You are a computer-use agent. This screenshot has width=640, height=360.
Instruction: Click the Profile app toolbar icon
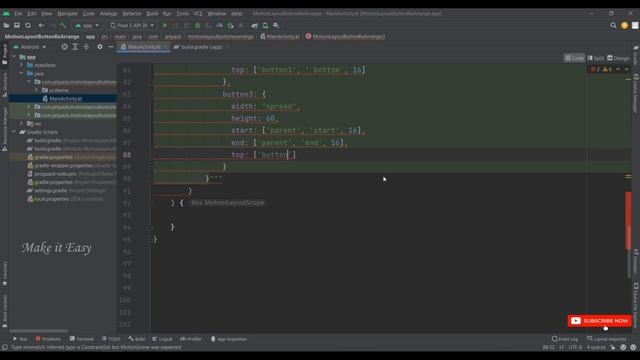[219, 25]
